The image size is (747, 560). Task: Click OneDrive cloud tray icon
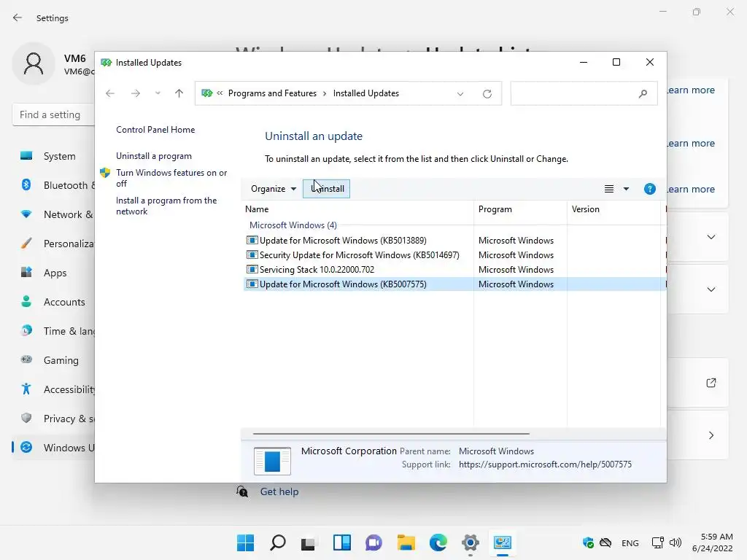point(605,542)
